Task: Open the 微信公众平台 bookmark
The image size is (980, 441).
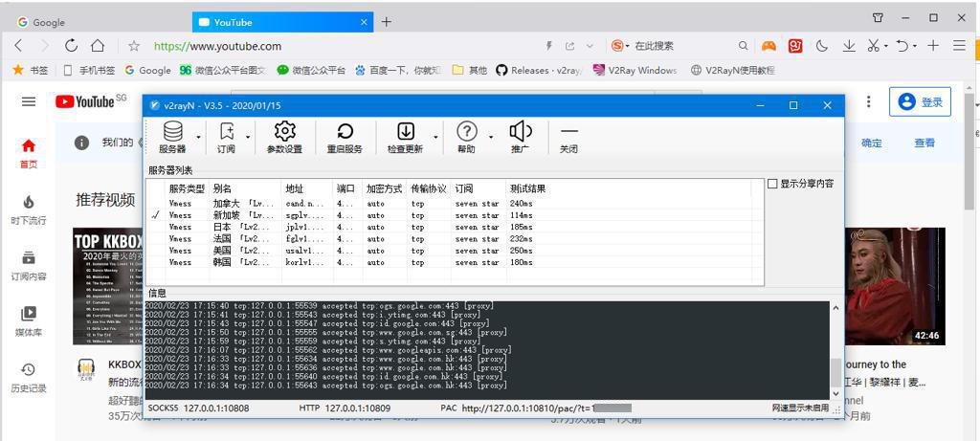Action: coord(311,70)
